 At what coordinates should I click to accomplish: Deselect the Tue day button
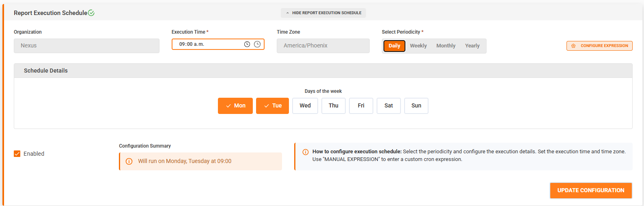coord(272,106)
